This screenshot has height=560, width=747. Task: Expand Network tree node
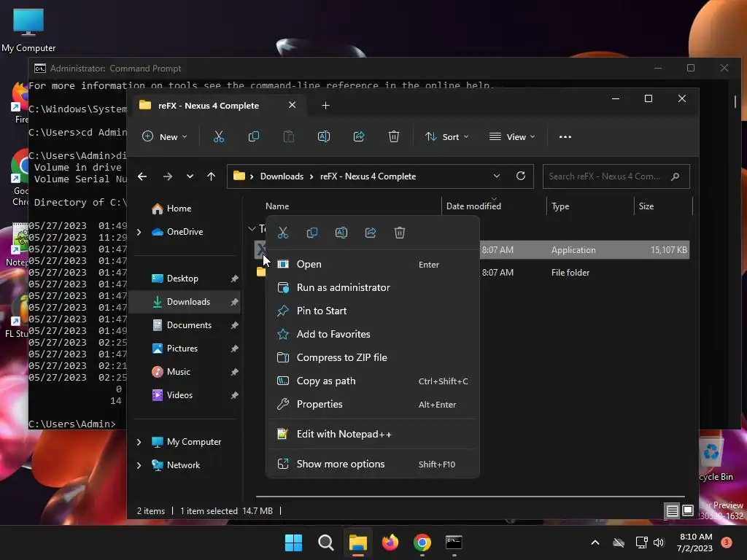(139, 465)
